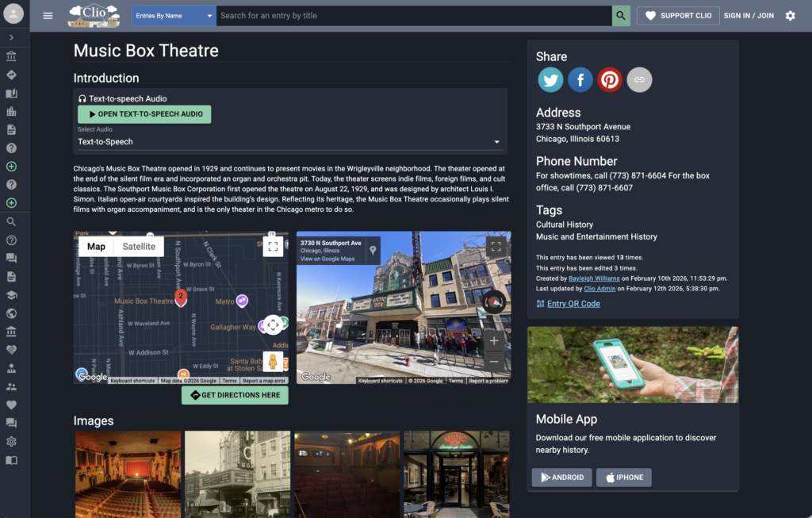Copy the entry link via share icon
Screen dimensions: 812x518
click(638, 79)
